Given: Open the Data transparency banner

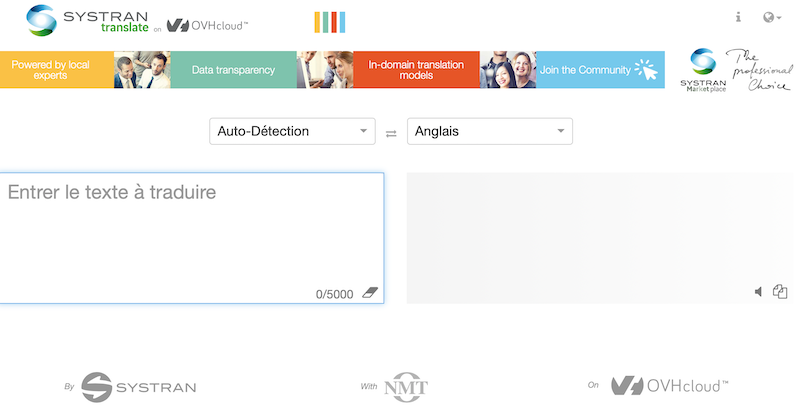Looking at the screenshot, I should [x=233, y=70].
